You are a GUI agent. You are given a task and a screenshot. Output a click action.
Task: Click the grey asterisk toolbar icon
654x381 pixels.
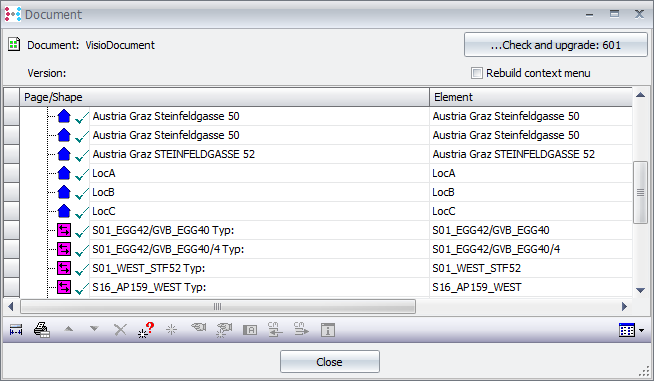pyautogui.click(x=171, y=330)
